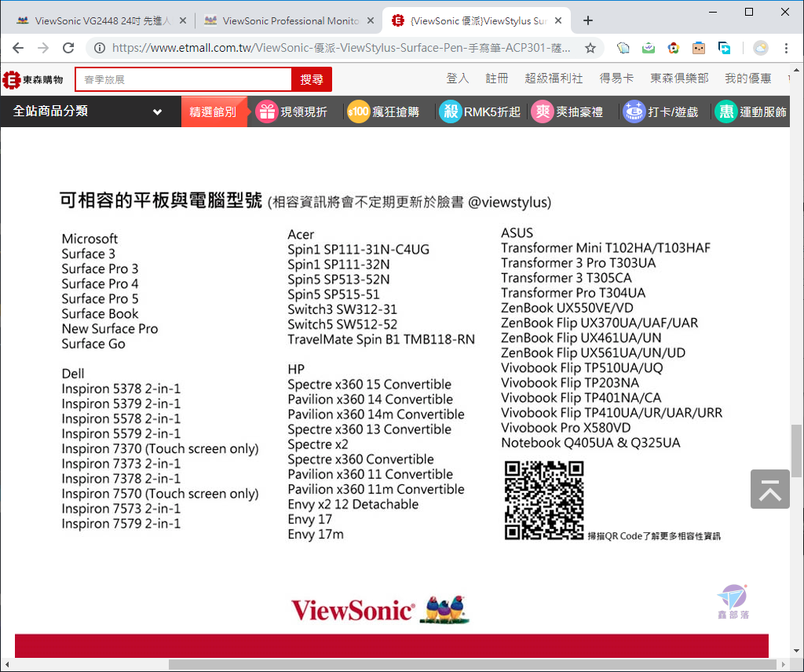Click the URL address bar
The image size is (804, 672).
341,48
